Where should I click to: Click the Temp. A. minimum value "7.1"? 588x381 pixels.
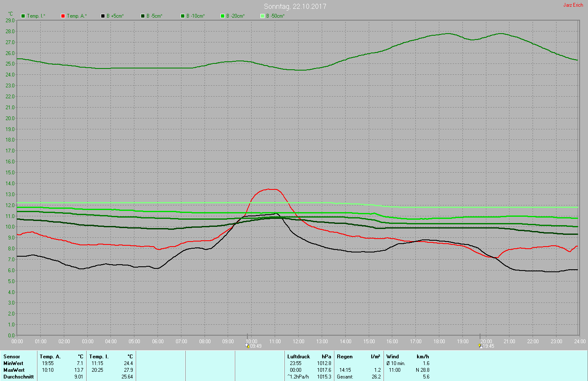pos(80,363)
